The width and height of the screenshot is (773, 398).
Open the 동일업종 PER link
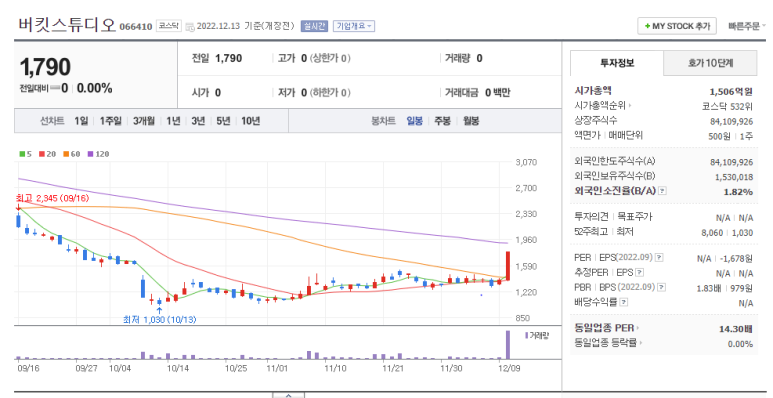click(606, 328)
